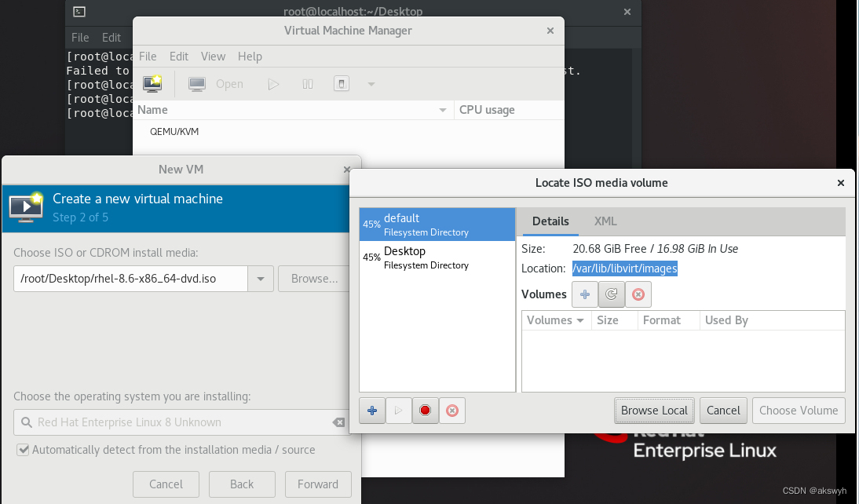
Task: Open the View menu
Action: pyautogui.click(x=213, y=57)
